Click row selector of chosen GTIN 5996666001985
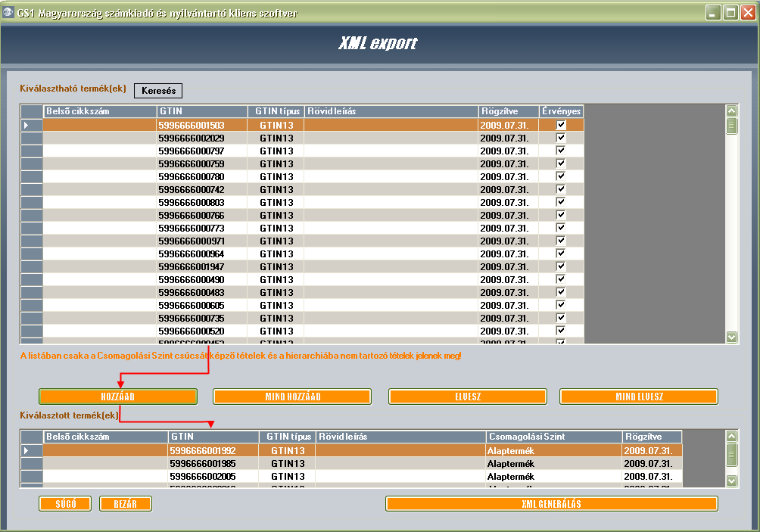Image resolution: width=760 pixels, height=532 pixels. tap(32, 464)
